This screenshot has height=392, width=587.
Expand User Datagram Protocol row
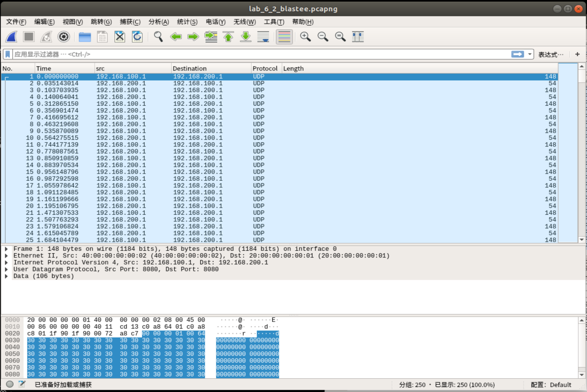6,269
